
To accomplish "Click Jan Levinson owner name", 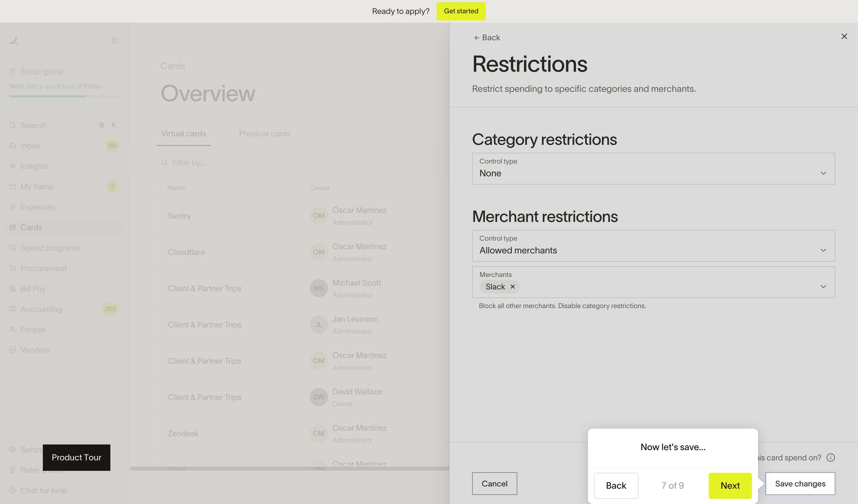I will 355,319.
